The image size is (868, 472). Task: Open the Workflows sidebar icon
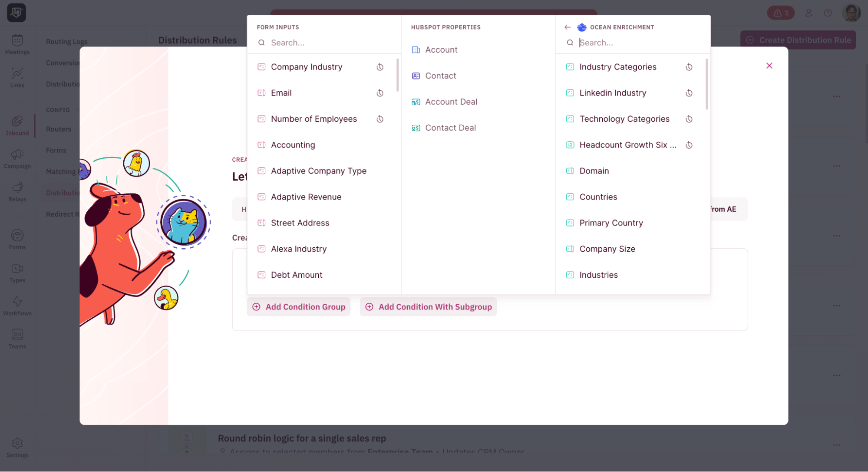[x=17, y=306]
